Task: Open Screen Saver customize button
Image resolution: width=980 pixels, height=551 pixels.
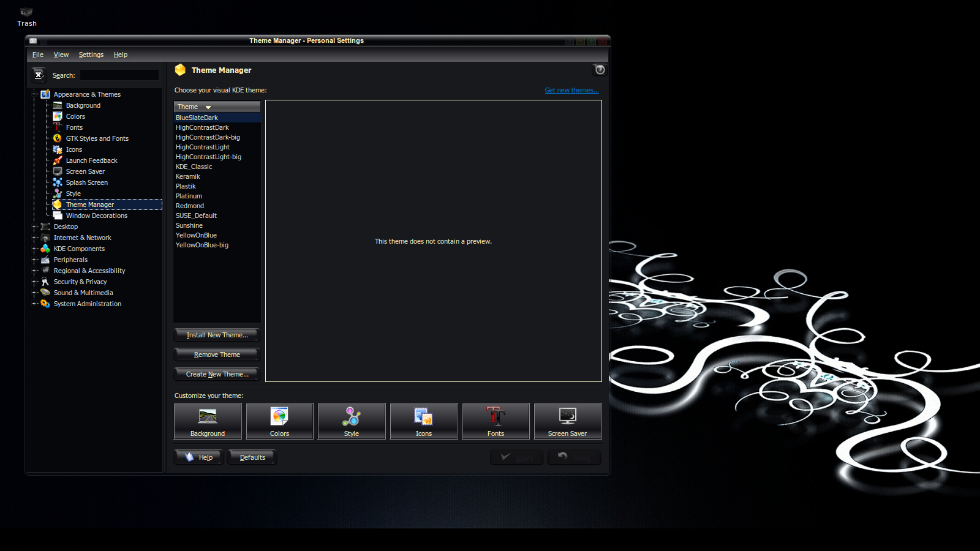Action: click(x=567, y=421)
